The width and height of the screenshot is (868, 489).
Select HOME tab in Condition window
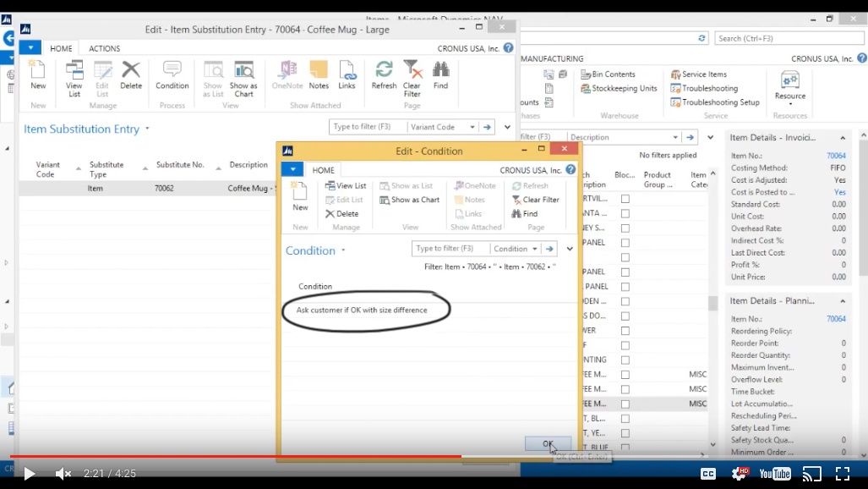tap(324, 170)
